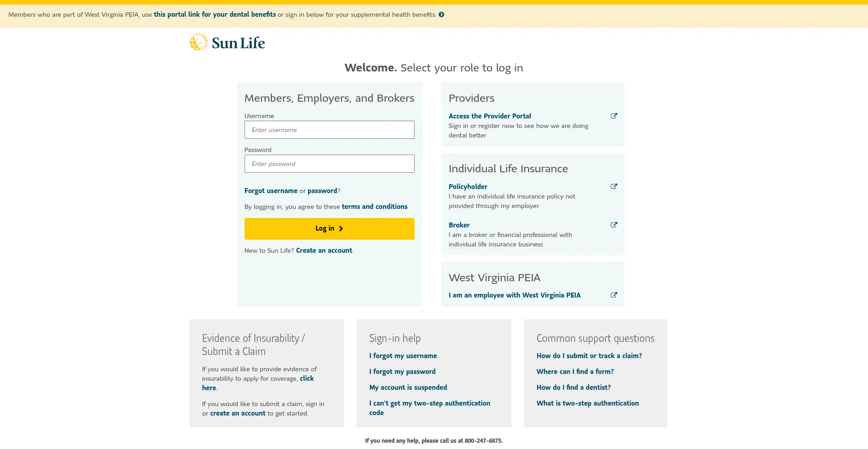This screenshot has width=868, height=449.
Task: Click I am an employee with West Virginia PEIA
Action: (514, 295)
